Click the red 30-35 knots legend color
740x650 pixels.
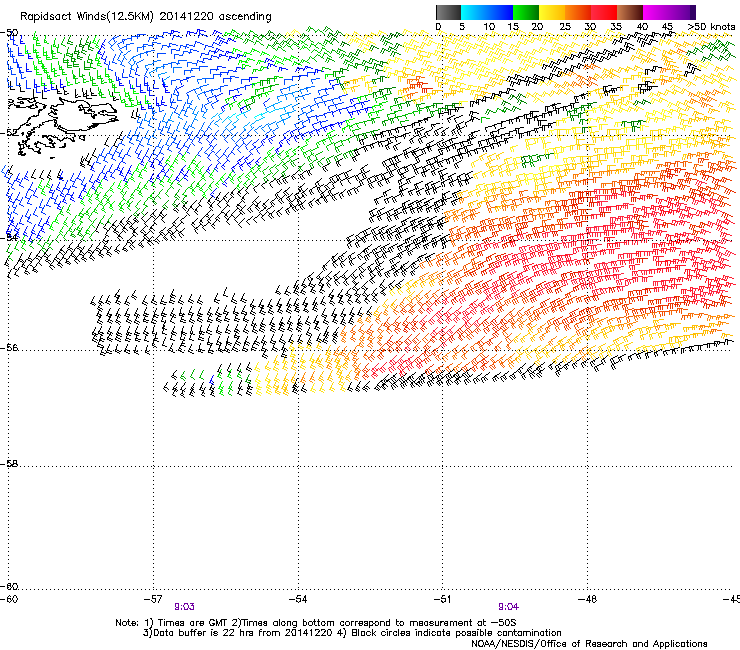(x=604, y=12)
